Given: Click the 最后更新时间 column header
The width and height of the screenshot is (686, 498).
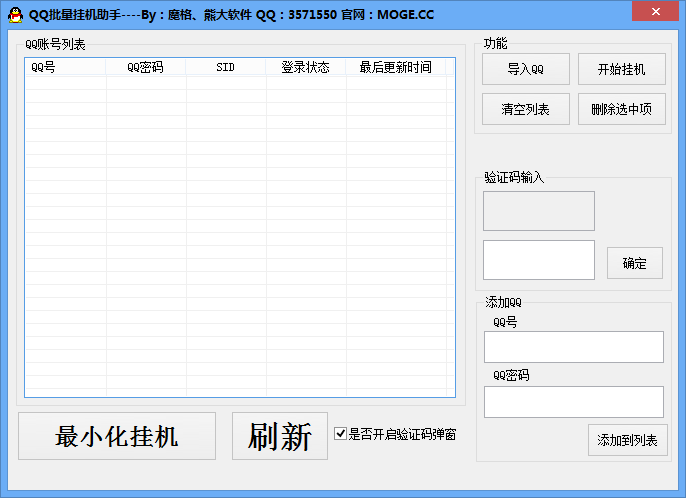Looking at the screenshot, I should coord(396,67).
